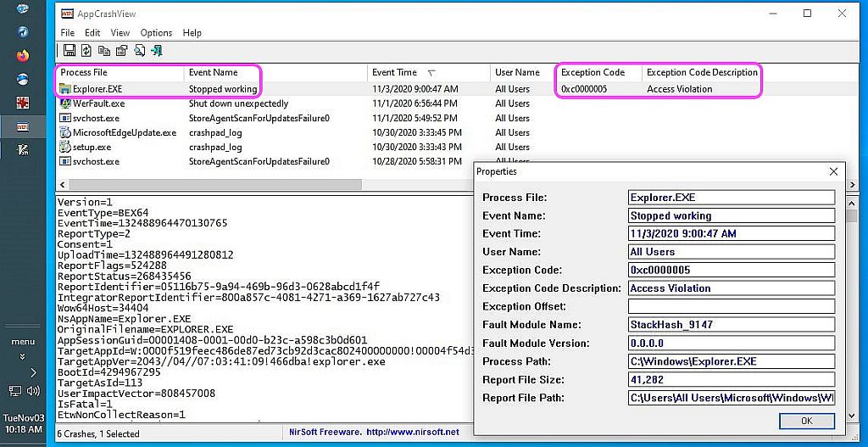868x447 pixels.
Task: Click the volume speaker tray icon
Action: click(33, 391)
